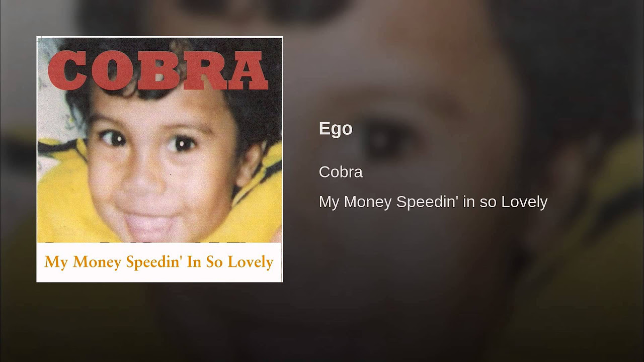Click the white caption band below photo
Screen dimensions: 644x362
(159, 262)
